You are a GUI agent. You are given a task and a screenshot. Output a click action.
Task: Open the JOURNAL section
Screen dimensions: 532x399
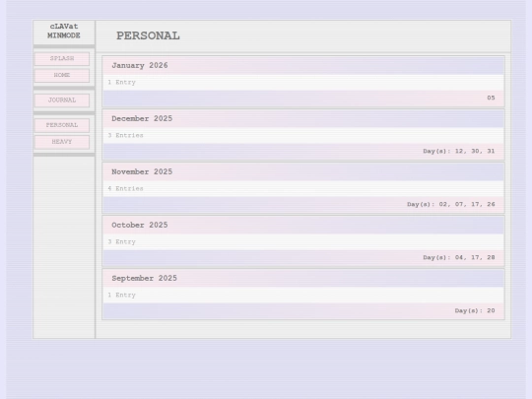tap(62, 100)
